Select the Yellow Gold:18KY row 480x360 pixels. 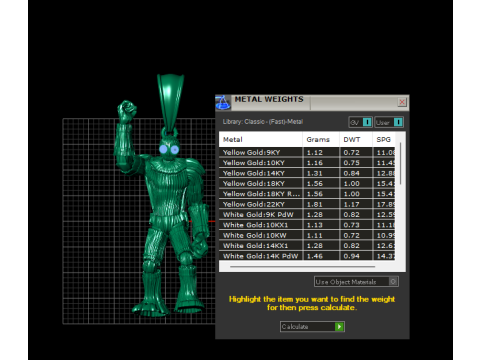307,183
